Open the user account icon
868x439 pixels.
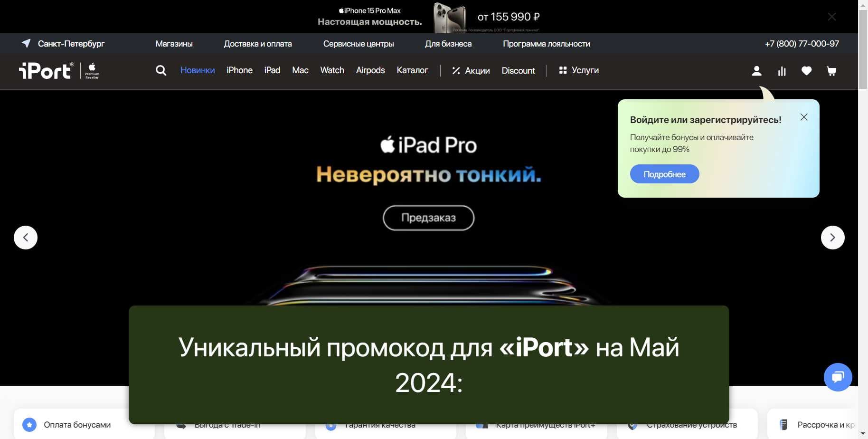point(757,71)
